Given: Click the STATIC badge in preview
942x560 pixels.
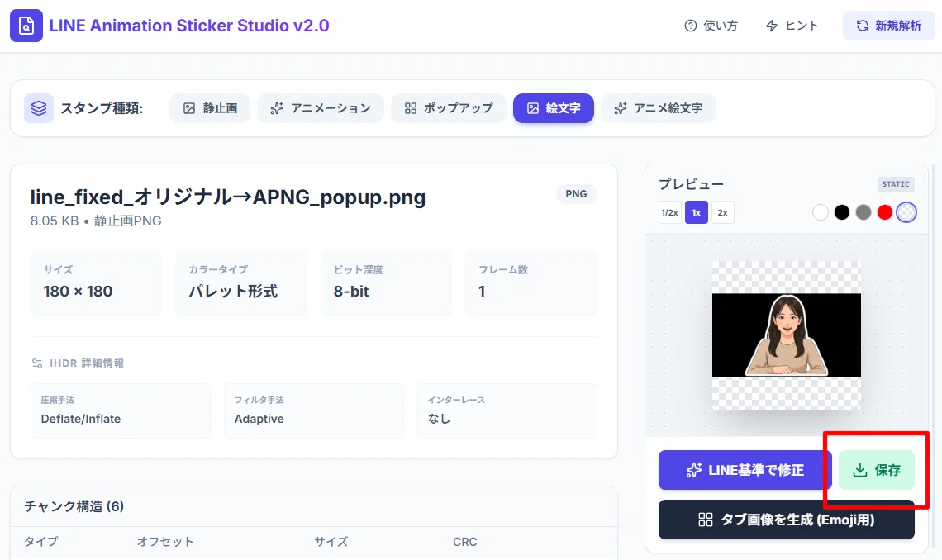Looking at the screenshot, I should pos(895,184).
